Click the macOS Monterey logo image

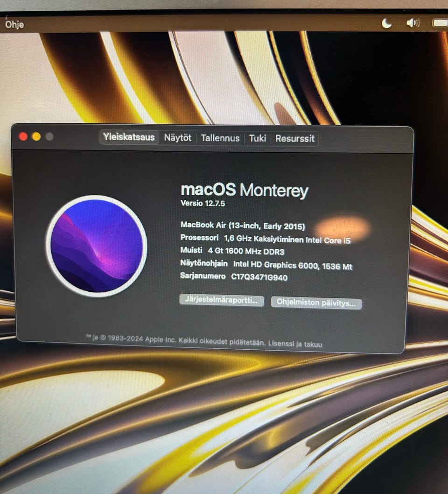[x=97, y=246]
